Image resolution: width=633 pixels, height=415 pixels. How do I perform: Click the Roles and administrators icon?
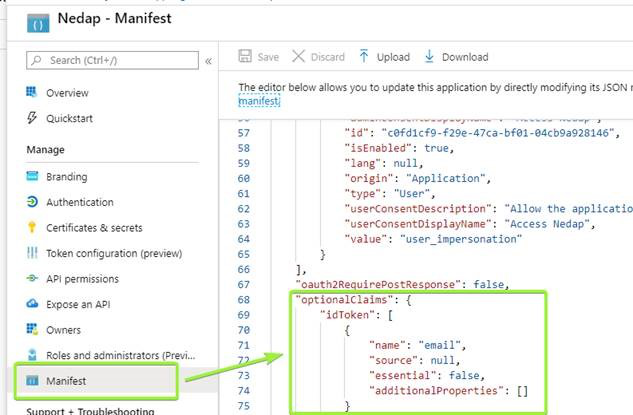32,354
